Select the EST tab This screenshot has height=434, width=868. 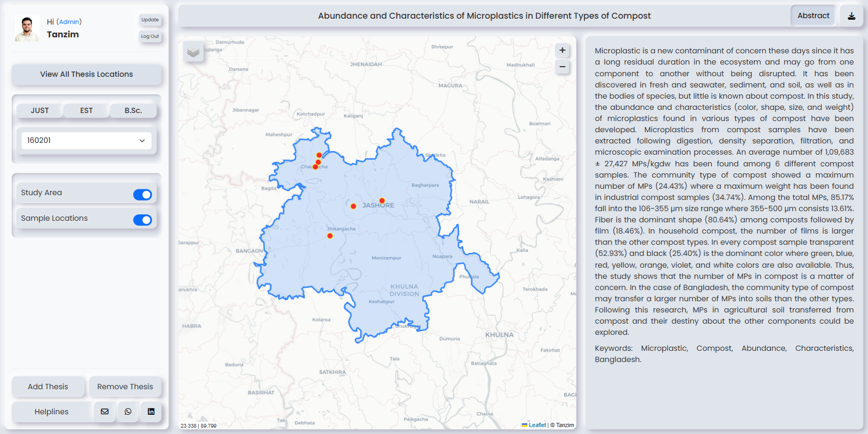tap(86, 110)
